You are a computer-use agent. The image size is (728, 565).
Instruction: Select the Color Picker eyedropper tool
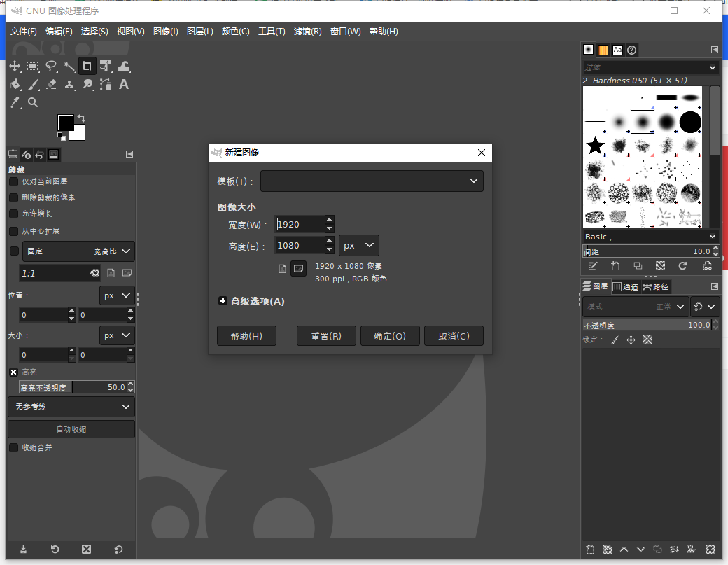click(15, 102)
